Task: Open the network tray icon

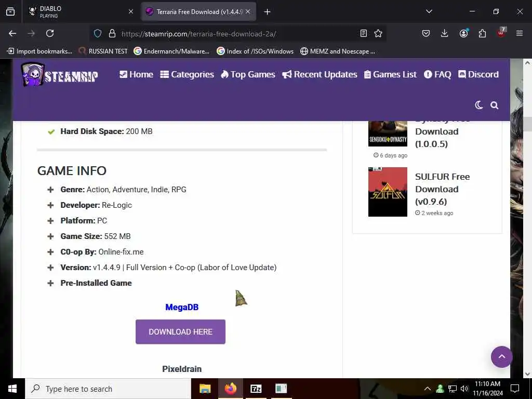Action: tap(453, 389)
